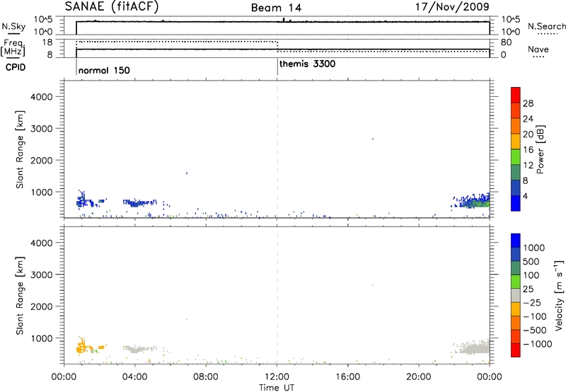Click the blue-green scatter cluster after 22:00 in Power panel

[475, 202]
